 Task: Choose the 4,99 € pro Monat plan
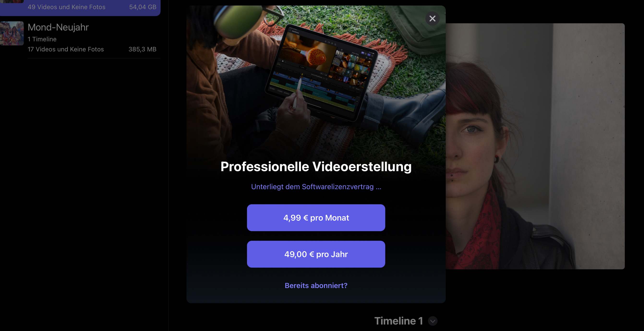coord(316,217)
